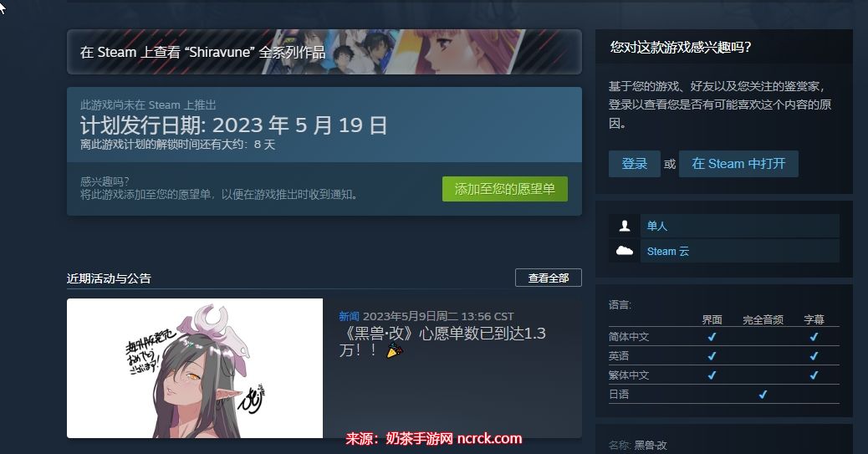This screenshot has height=454, width=868.
Task: Click the 日语 language row
Action: 723,395
